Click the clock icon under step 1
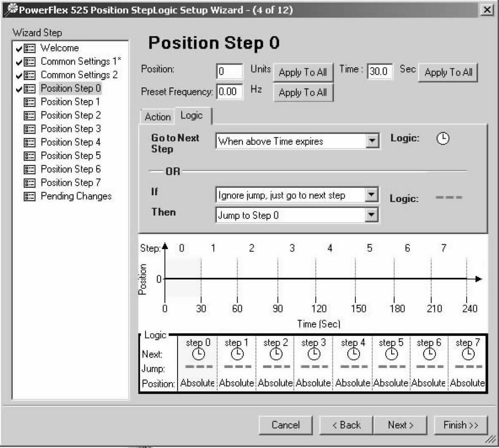 click(237, 354)
